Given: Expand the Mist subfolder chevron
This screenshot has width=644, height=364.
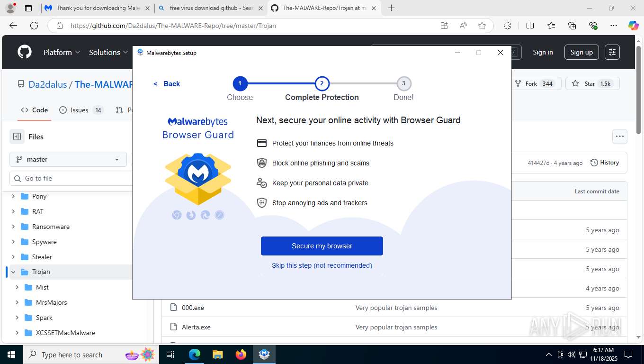Looking at the screenshot, I should [17, 287].
